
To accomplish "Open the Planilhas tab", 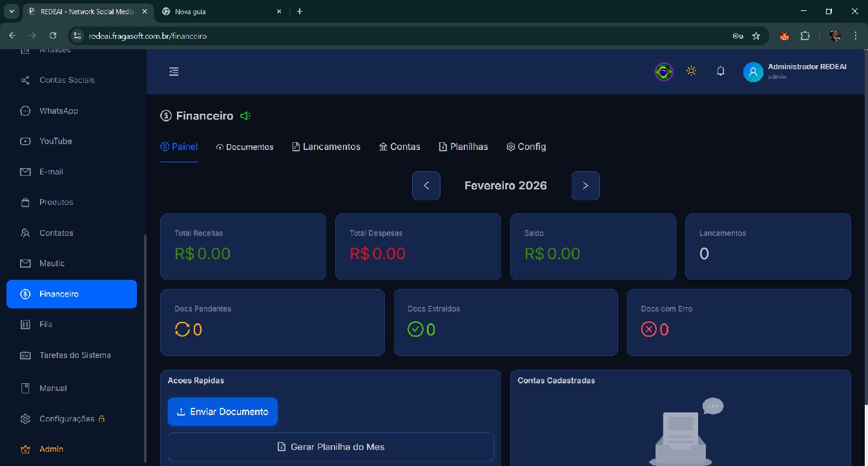I will [463, 147].
